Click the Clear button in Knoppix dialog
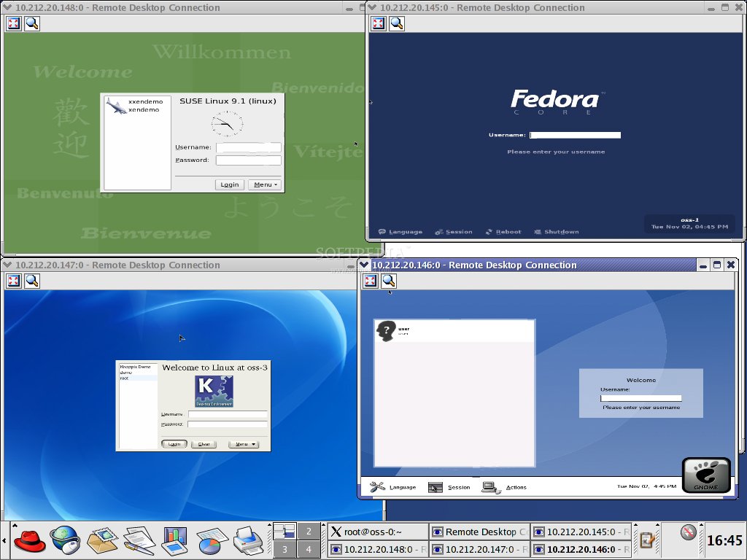 tap(204, 444)
